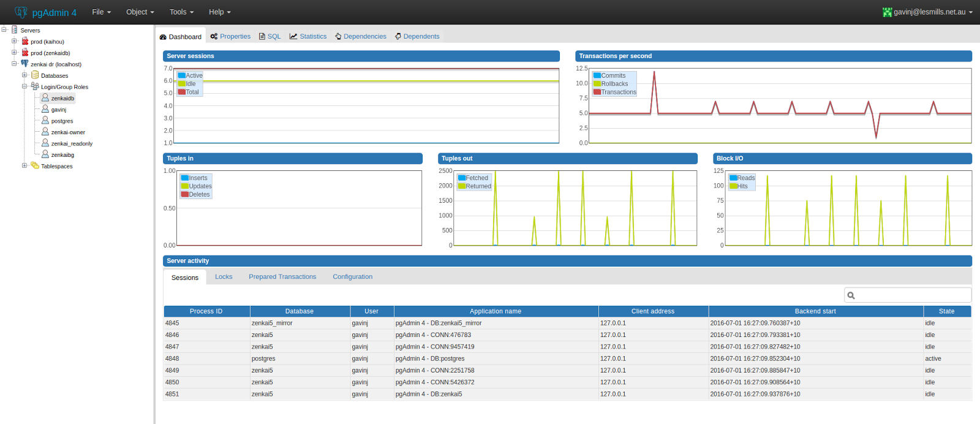Image resolution: width=980 pixels, height=424 pixels.
Task: Select the Sessions activity tab
Action: coord(185,278)
